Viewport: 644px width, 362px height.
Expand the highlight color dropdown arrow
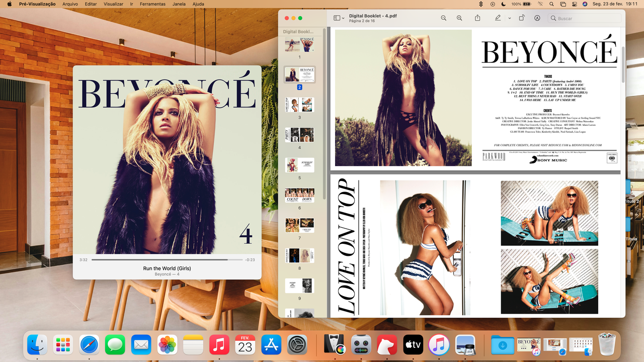coord(509,18)
